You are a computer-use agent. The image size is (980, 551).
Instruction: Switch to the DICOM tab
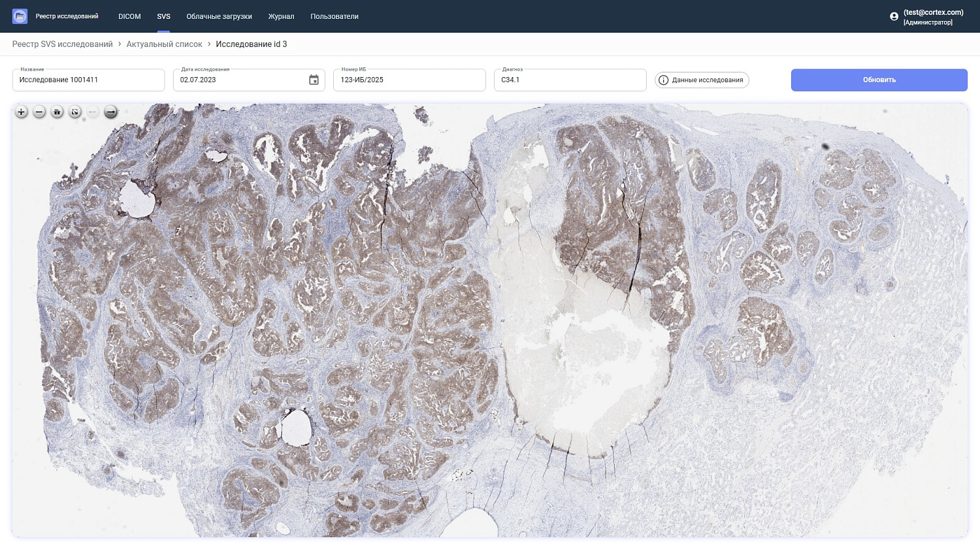tap(129, 16)
